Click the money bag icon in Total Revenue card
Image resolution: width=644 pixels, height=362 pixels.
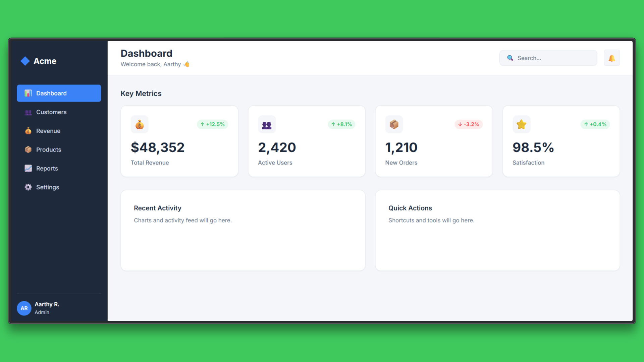coord(140,125)
